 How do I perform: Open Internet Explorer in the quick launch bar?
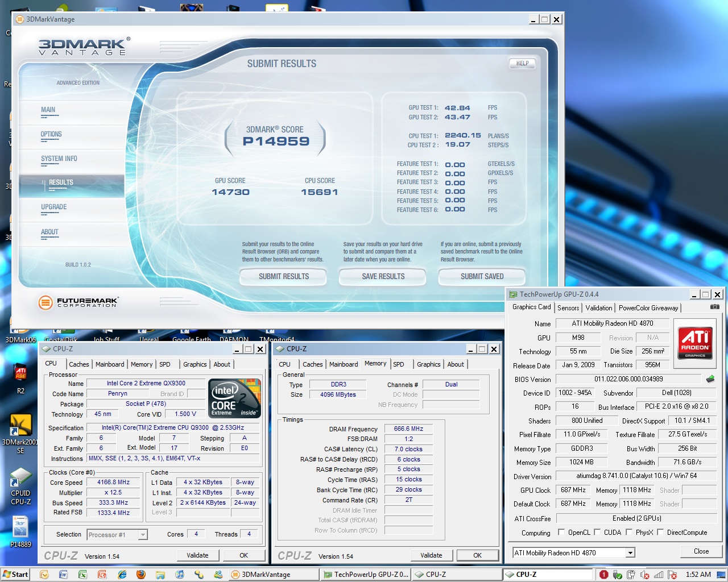[122, 575]
